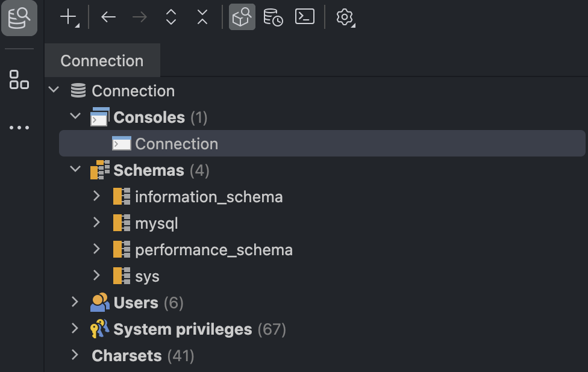The height and width of the screenshot is (372, 588).
Task: Expand the Users group
Action: 75,302
